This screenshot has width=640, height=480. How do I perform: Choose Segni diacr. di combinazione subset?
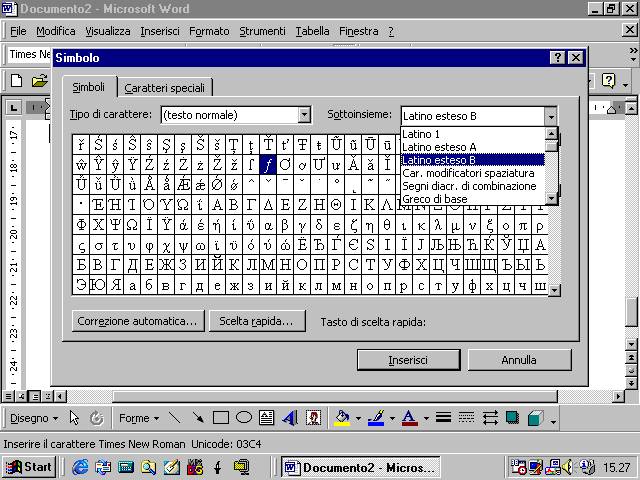[473, 186]
